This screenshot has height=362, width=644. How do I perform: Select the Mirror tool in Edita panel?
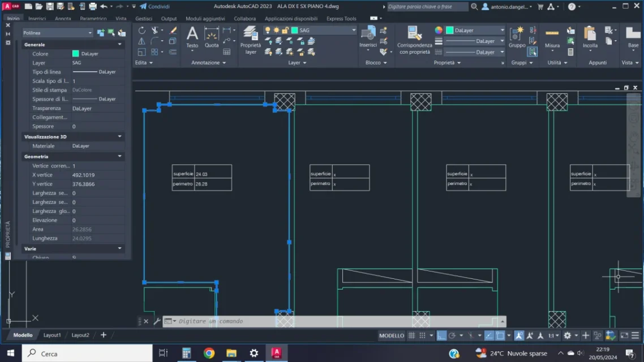pyautogui.click(x=141, y=41)
